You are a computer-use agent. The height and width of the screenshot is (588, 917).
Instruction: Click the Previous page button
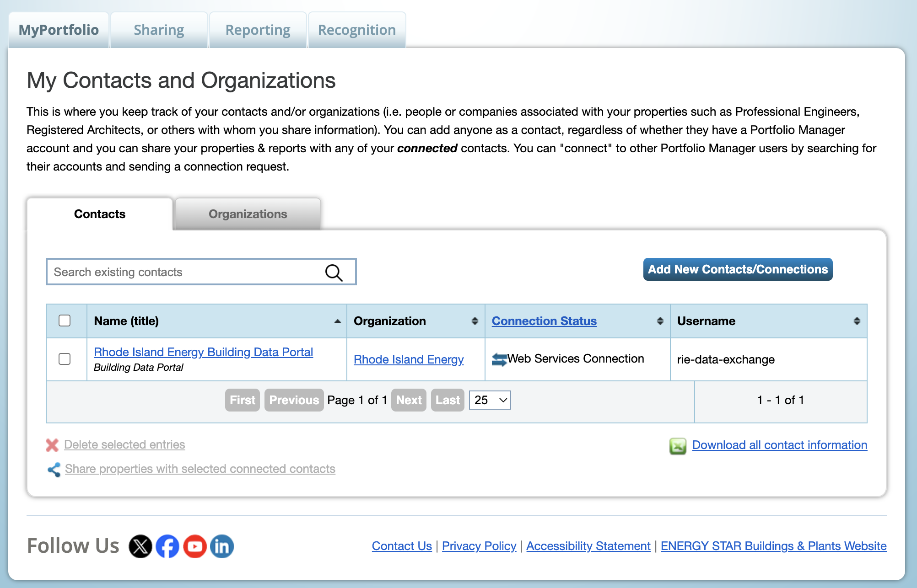[x=294, y=400]
